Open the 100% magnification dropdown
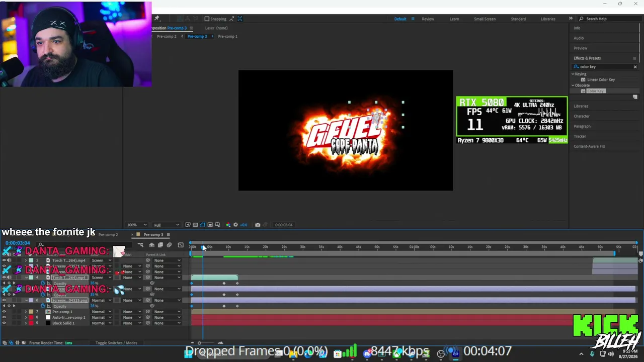The width and height of the screenshot is (644, 362). [x=136, y=225]
